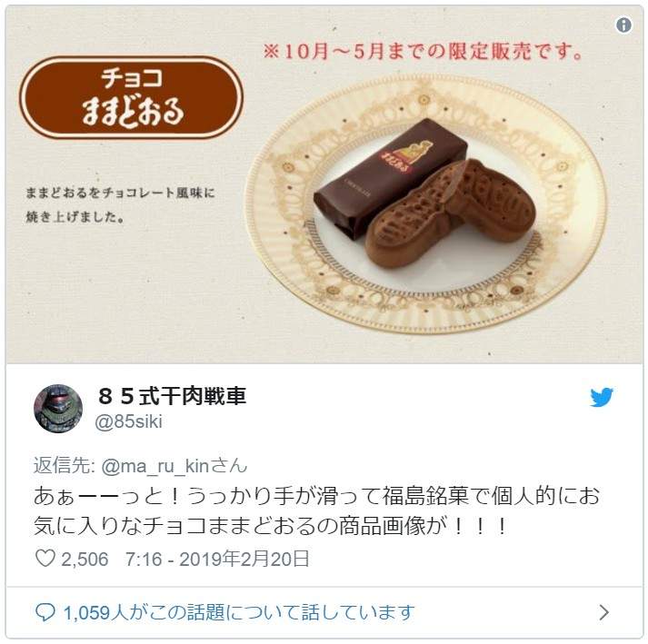Image resolution: width=648 pixels, height=644 pixels.
Task: Click the wrapped chocolate package on plate
Action: [391, 178]
